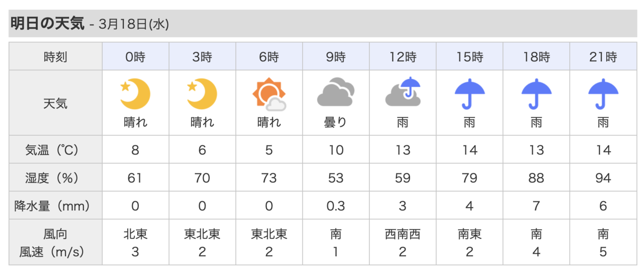Select the sun with cloud icon at 6時
The height and width of the screenshot is (275, 644).
click(269, 94)
